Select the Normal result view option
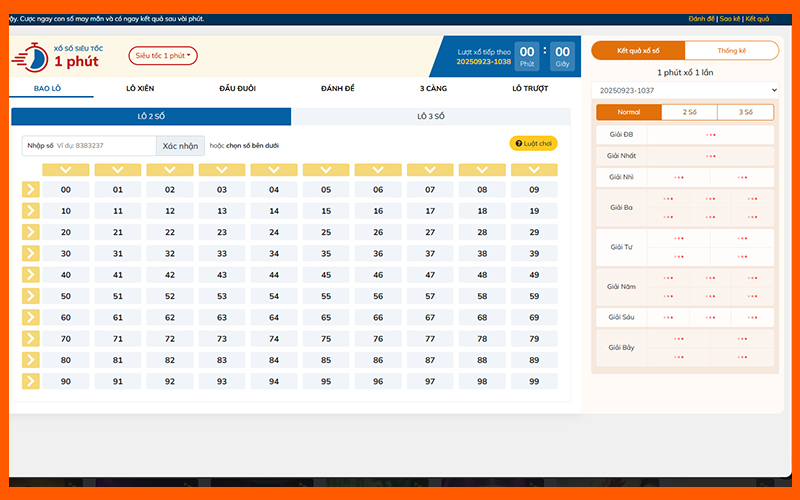This screenshot has height=500, width=800. (x=628, y=113)
